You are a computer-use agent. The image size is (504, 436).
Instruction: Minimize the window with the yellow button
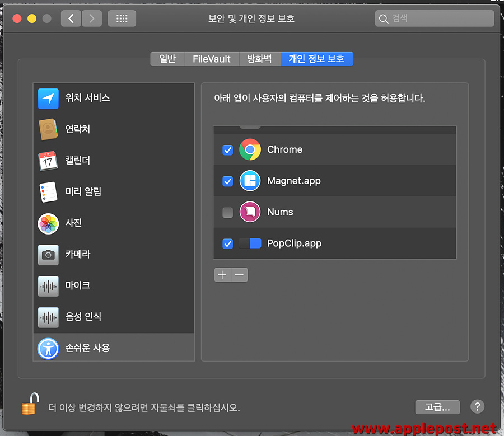pyautogui.click(x=32, y=18)
